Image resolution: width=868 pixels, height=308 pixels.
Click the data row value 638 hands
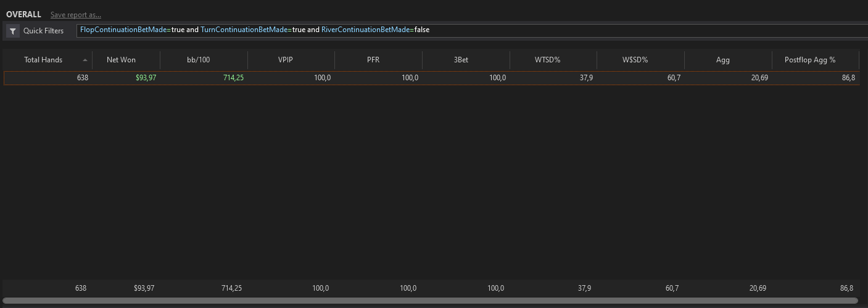tap(83, 78)
